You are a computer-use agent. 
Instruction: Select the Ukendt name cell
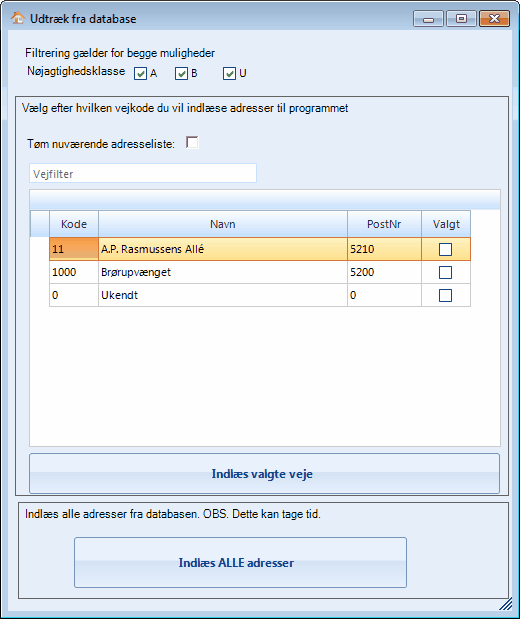pos(223,295)
